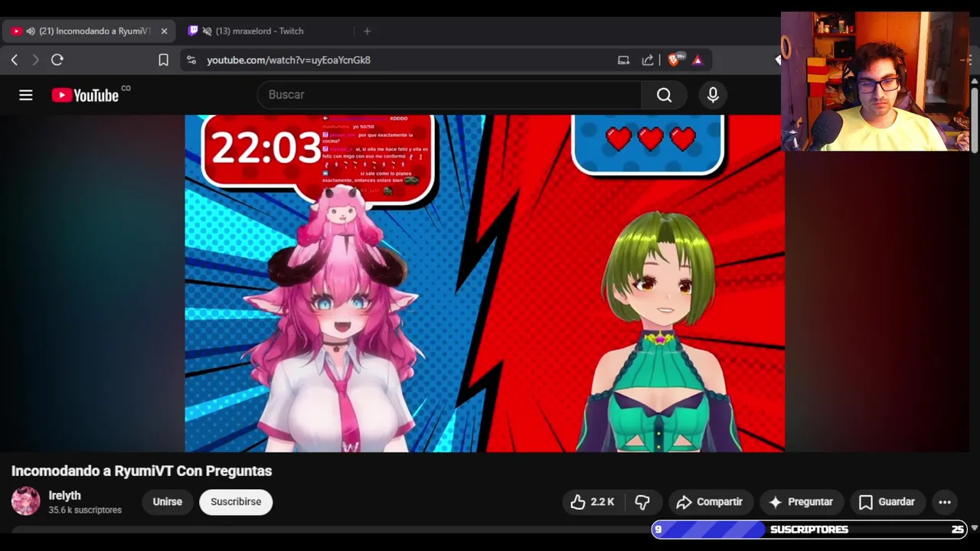Open the Irelyth channel name link
The width and height of the screenshot is (980, 551).
pos(64,496)
